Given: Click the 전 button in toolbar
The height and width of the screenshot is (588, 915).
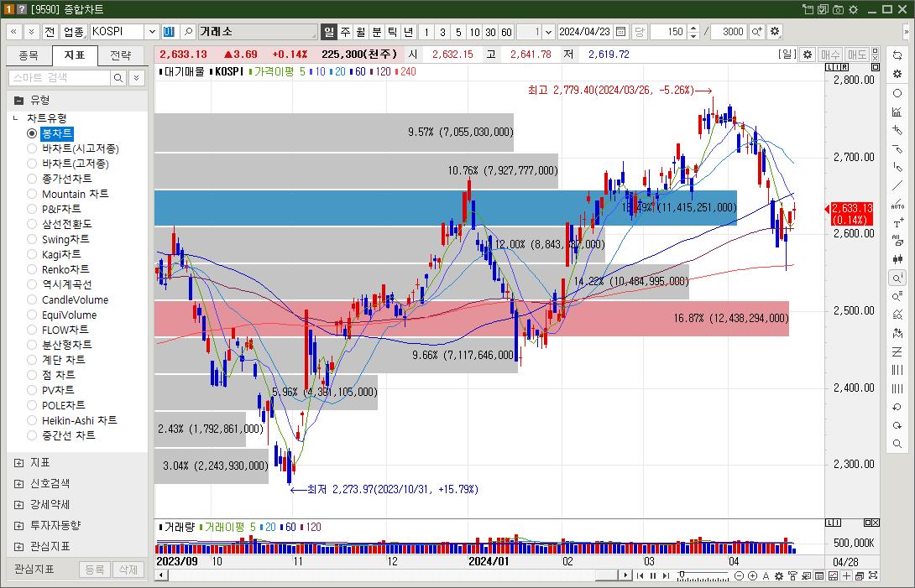Looking at the screenshot, I should (x=50, y=32).
